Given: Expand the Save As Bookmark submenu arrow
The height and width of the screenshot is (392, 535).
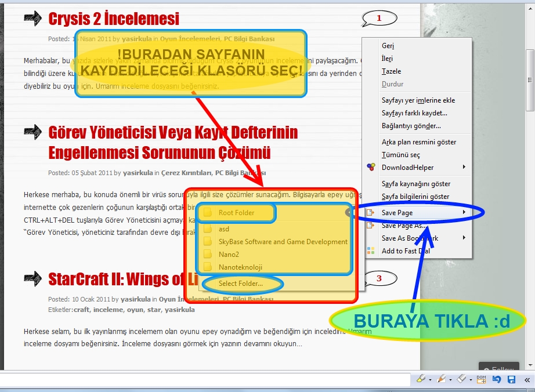Looking at the screenshot, I should (x=464, y=238).
